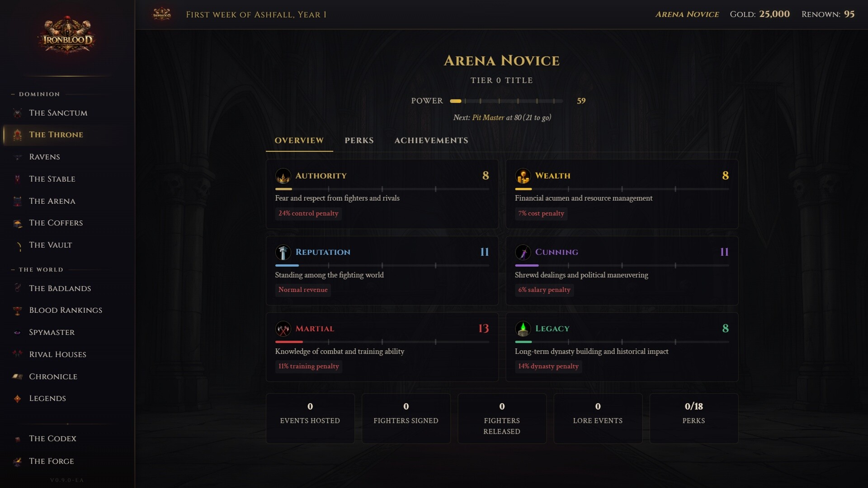Open the Achievements tab
868x488 pixels.
[x=431, y=141]
